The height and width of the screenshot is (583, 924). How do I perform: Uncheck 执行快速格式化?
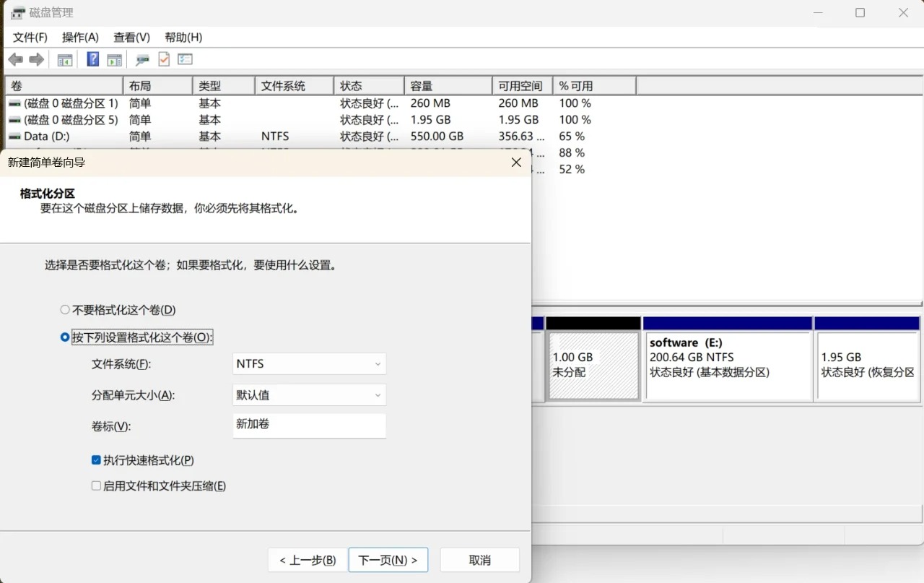click(x=96, y=459)
